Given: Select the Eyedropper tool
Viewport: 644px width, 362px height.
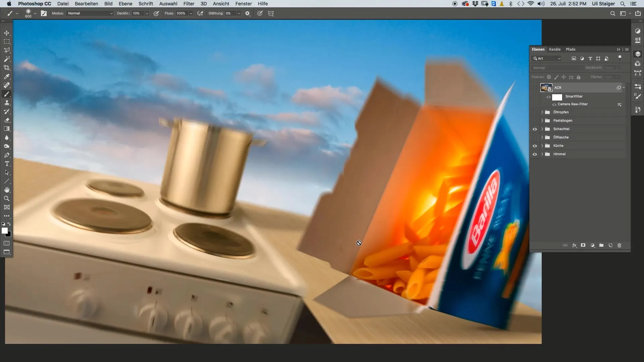Looking at the screenshot, I should pos(7,76).
